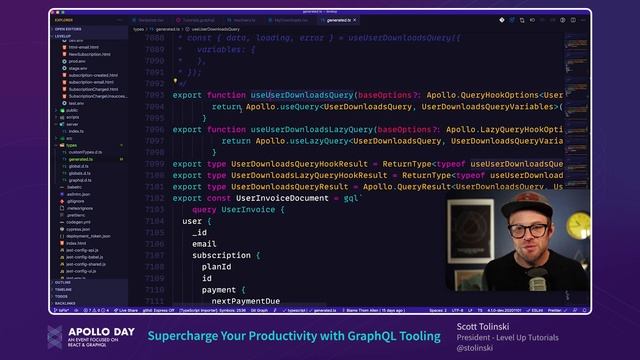Click the notifications bell in status bar

pos(585,311)
